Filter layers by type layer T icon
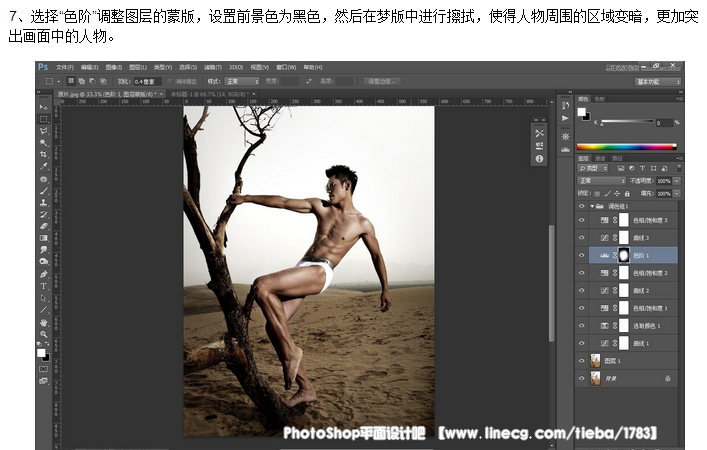707x450 pixels. tap(643, 168)
